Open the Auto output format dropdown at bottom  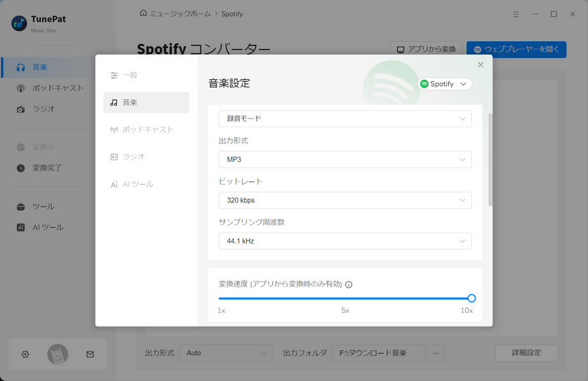[226, 353]
